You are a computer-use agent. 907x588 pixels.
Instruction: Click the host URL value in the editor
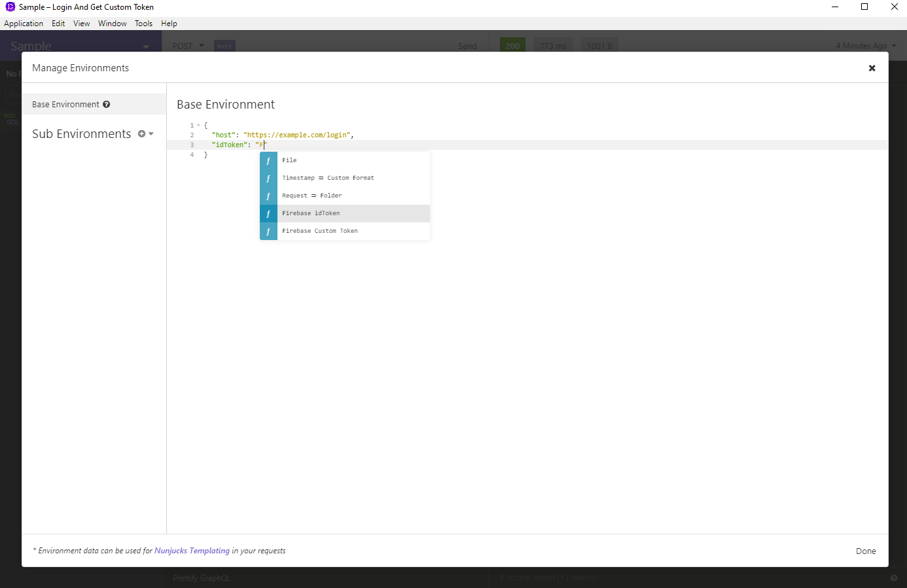click(298, 135)
